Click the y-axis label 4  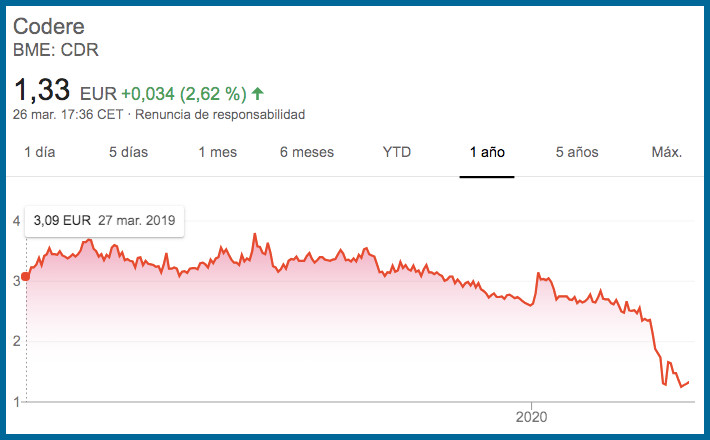click(17, 221)
